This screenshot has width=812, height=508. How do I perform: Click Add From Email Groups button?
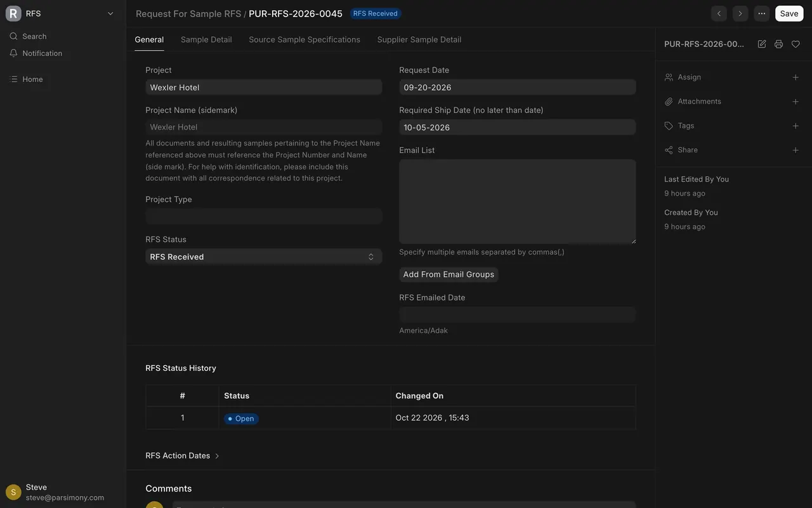[x=449, y=274]
